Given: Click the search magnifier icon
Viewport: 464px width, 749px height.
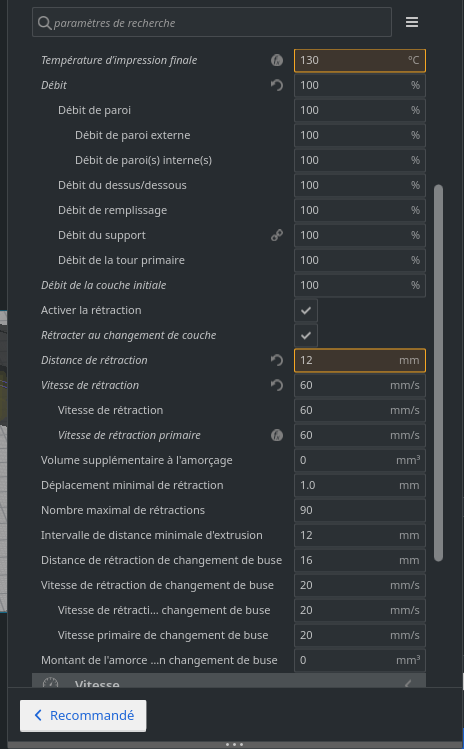Looking at the screenshot, I should (44, 22).
